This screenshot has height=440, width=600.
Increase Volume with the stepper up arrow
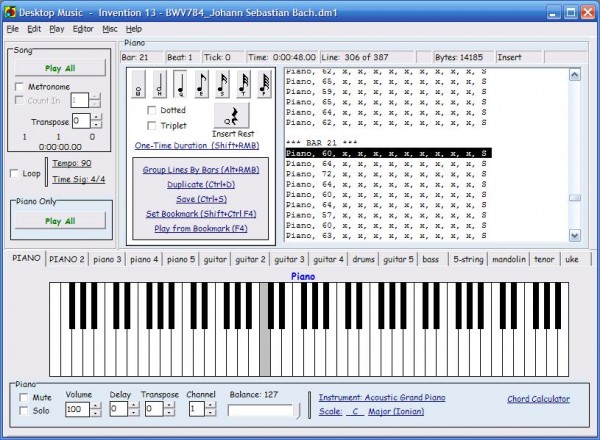coord(96,404)
